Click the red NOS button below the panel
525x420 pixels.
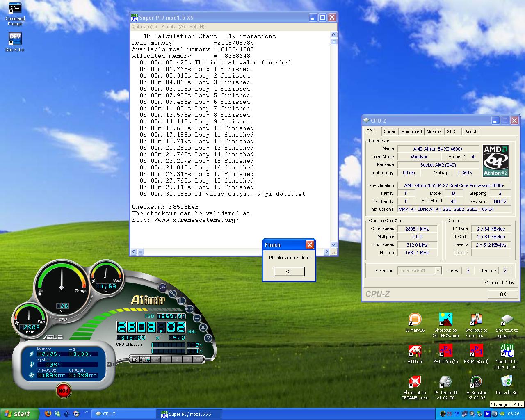pyautogui.click(x=63, y=390)
